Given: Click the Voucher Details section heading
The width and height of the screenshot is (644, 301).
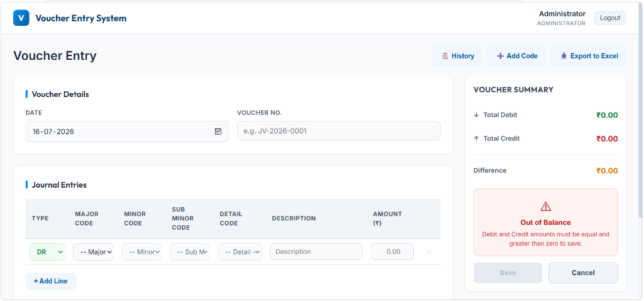Looking at the screenshot, I should click(60, 94).
